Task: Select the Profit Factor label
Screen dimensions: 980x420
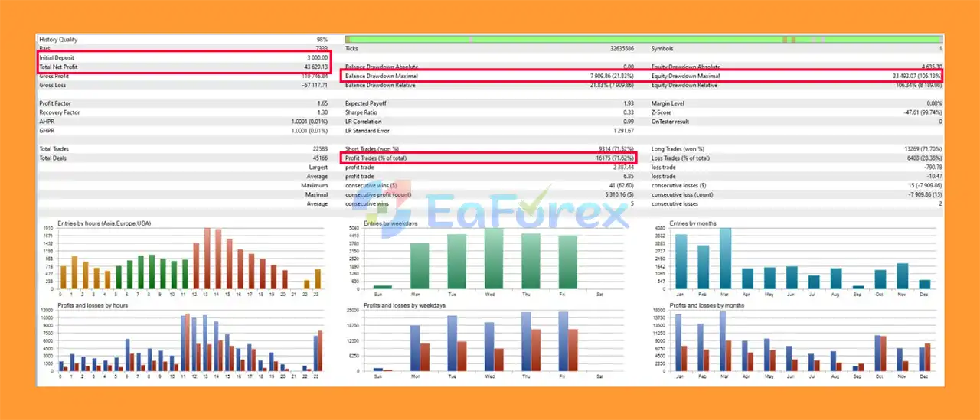Action: click(55, 103)
